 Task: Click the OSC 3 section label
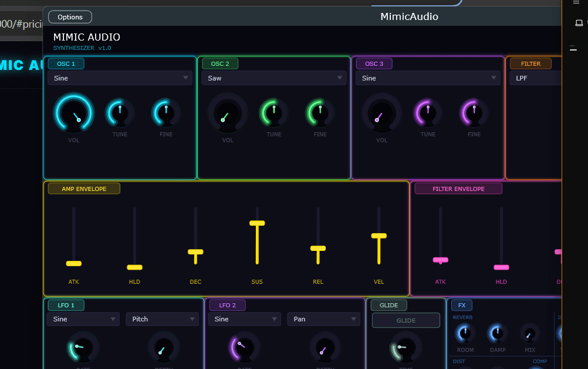pyautogui.click(x=374, y=64)
